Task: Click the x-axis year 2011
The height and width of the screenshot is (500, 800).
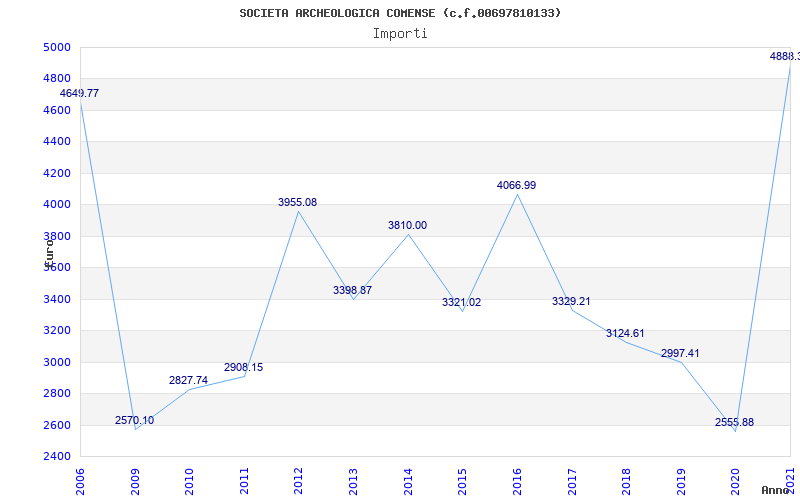Action: (244, 481)
